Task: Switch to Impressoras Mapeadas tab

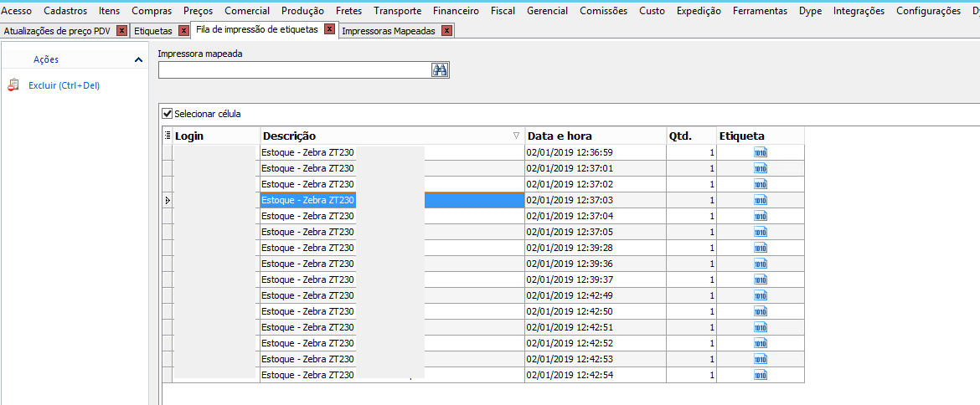Action: click(x=389, y=31)
